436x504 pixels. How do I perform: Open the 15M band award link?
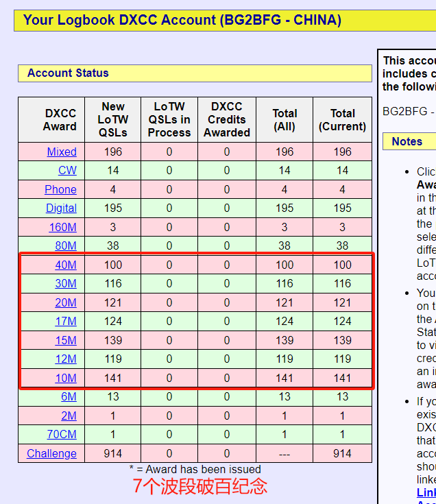tap(66, 340)
